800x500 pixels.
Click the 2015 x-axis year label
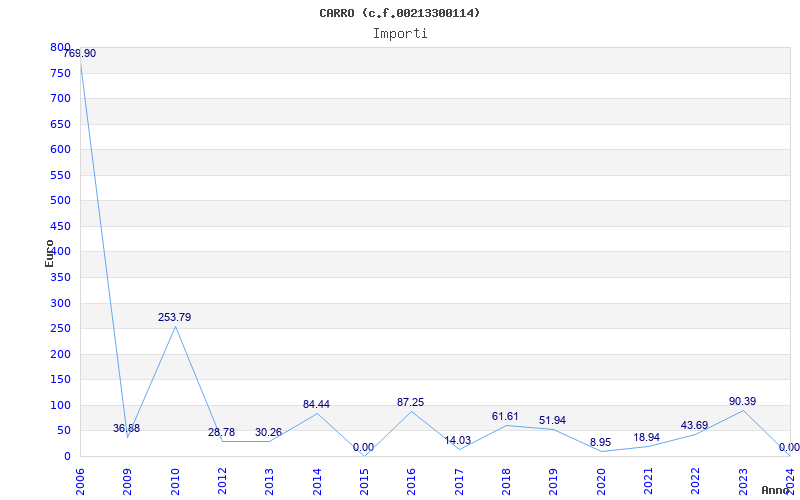coord(364,482)
